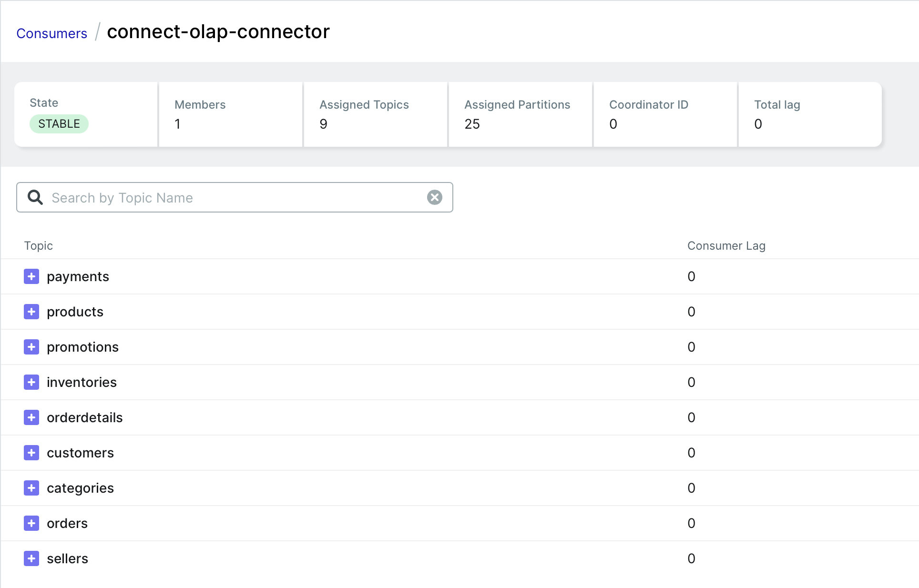Expand the orderdetails topic partitions
Image resolution: width=919 pixels, height=588 pixels.
point(31,417)
